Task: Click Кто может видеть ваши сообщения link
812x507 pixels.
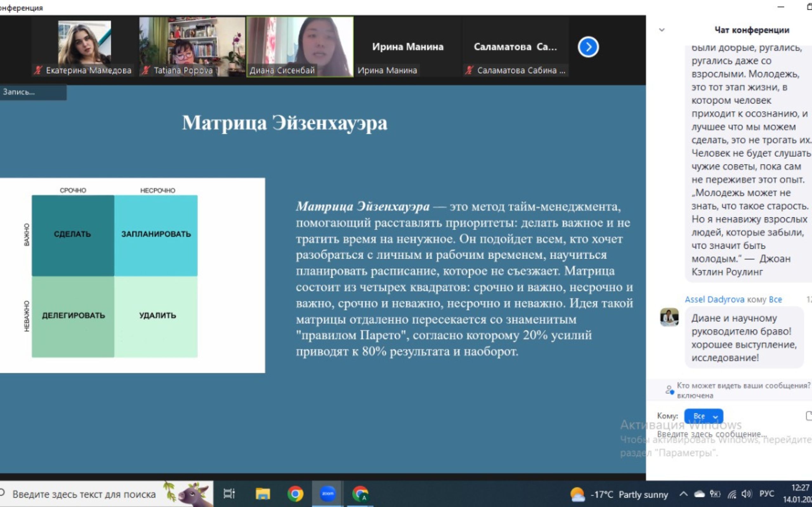Action: [743, 386]
